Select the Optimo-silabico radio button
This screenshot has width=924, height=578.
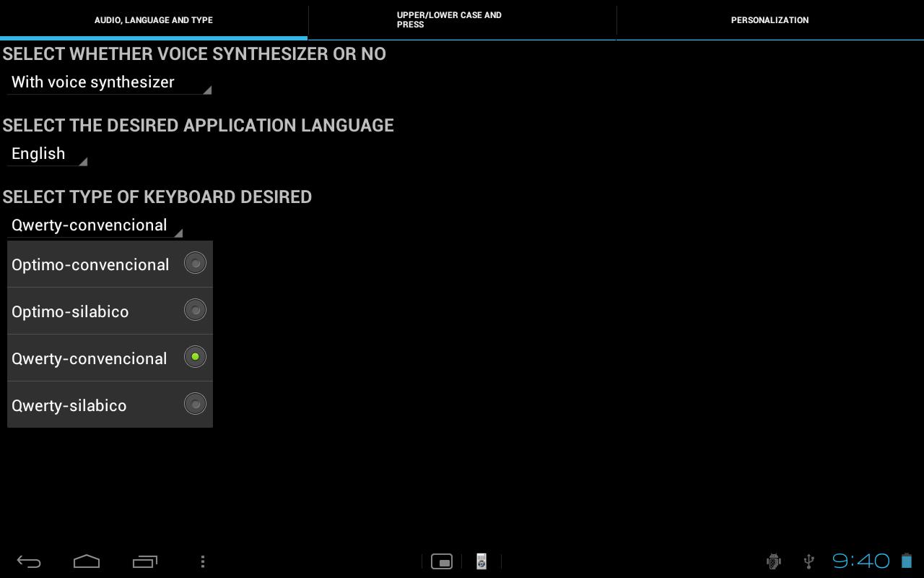pyautogui.click(x=195, y=310)
